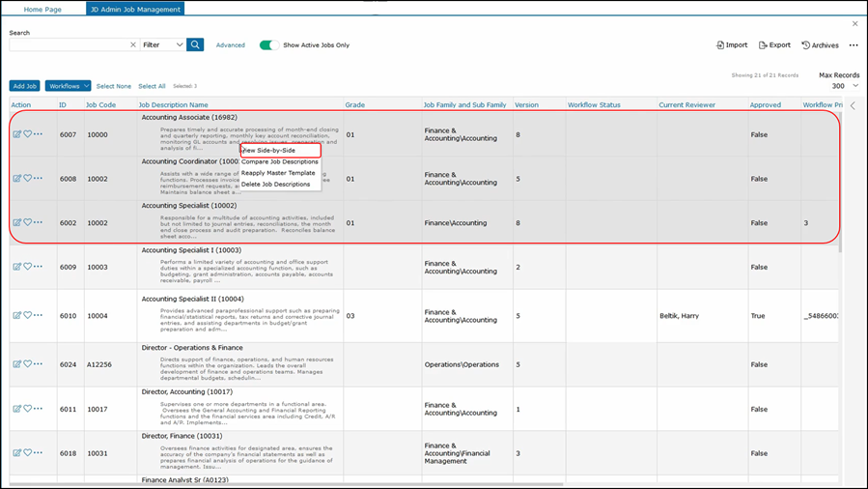Expand the Workflows dropdown button
Screen dimensions: 868x489
(68, 86)
